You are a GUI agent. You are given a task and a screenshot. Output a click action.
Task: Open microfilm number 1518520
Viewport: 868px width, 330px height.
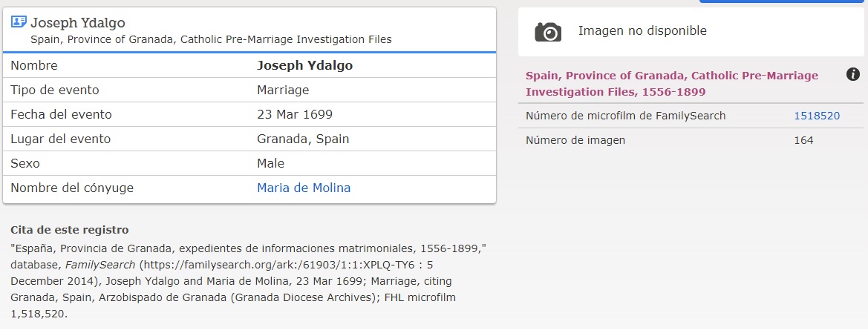pyautogui.click(x=817, y=116)
